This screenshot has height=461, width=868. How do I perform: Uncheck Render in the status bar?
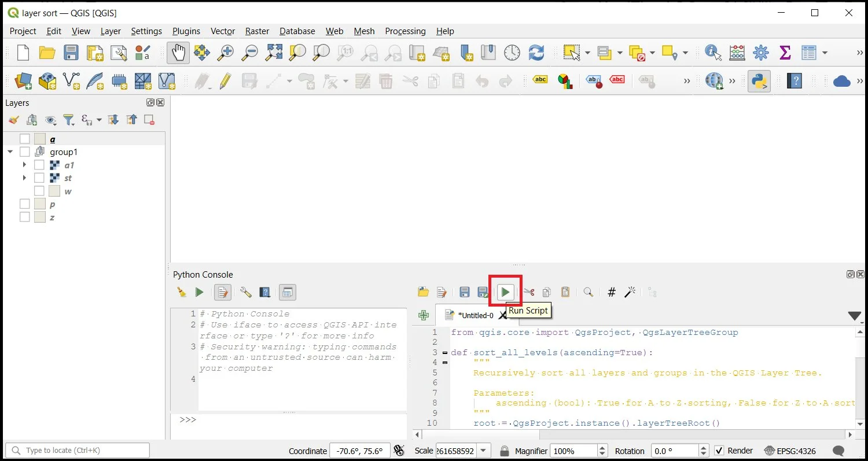point(719,451)
